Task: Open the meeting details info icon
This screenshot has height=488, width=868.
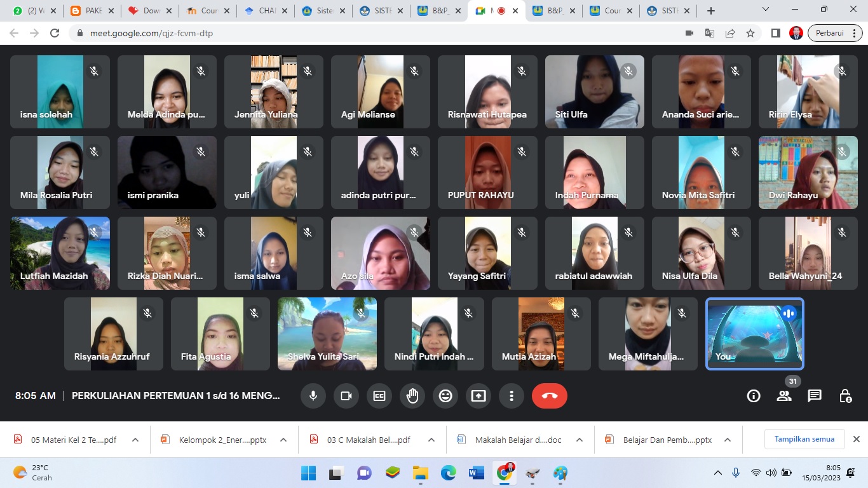Action: [x=754, y=396]
